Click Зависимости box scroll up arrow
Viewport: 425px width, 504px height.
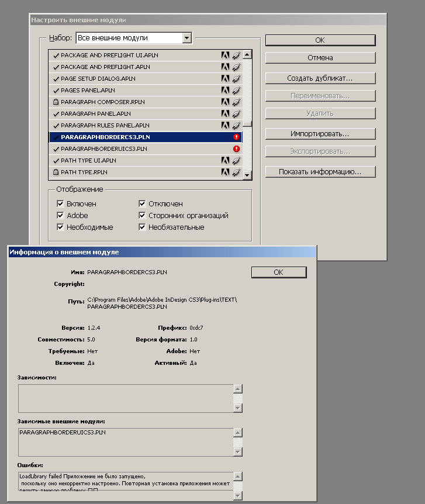(x=237, y=389)
